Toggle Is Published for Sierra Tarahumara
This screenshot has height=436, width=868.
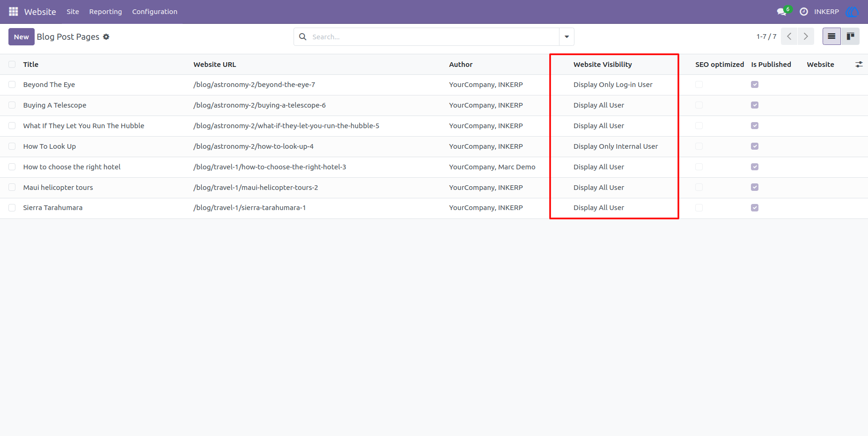coord(755,208)
